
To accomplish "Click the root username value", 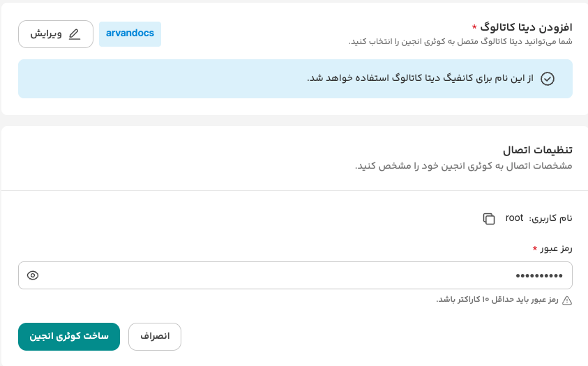I will pyautogui.click(x=514, y=218).
